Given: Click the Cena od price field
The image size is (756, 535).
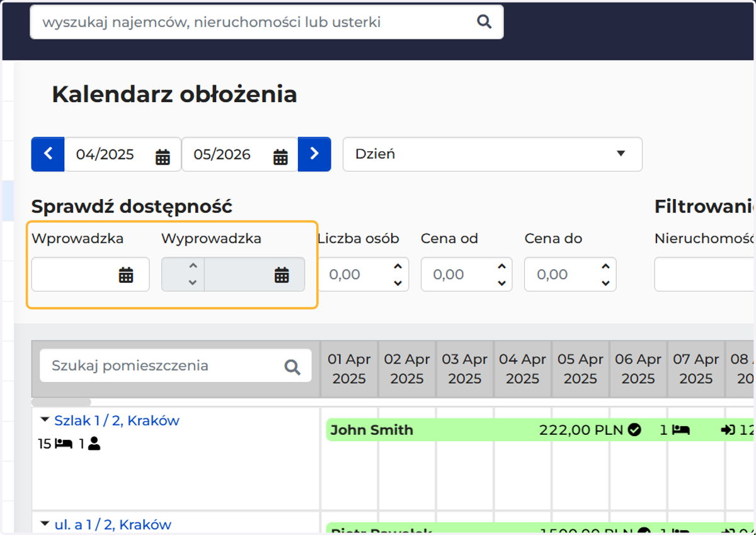Looking at the screenshot, I should coord(466,274).
